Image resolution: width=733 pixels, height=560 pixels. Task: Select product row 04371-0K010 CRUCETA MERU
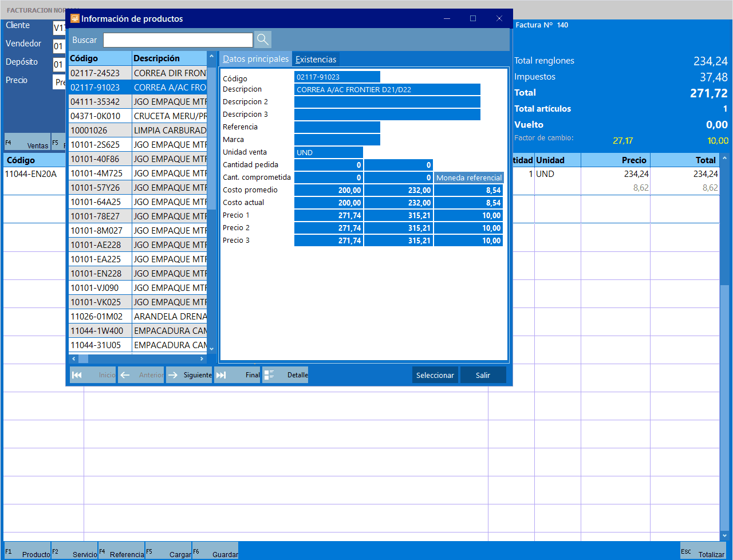coord(137,116)
